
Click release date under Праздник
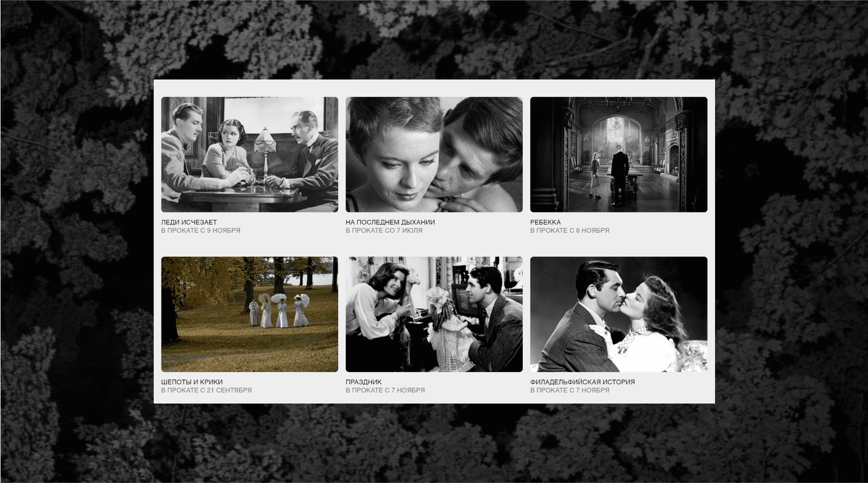pos(385,390)
